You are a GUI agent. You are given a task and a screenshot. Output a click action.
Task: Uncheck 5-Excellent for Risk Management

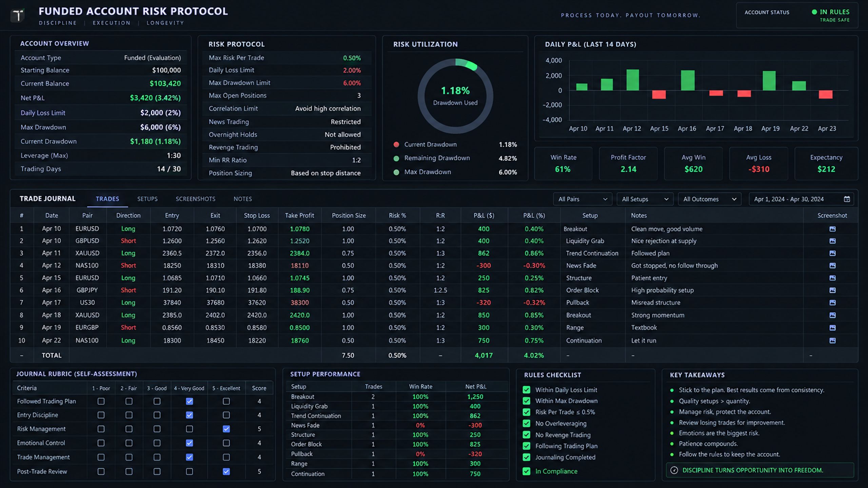click(x=226, y=429)
